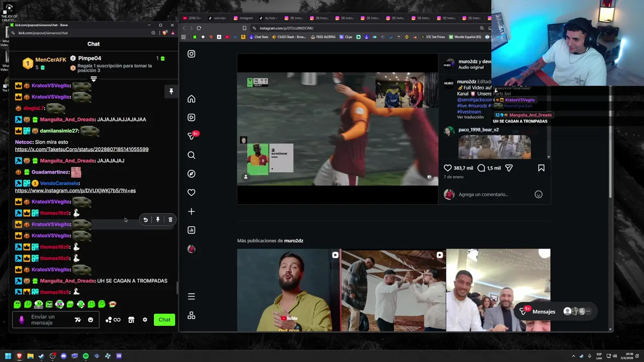
Task: Share the post via paper plane icon
Action: pyautogui.click(x=509, y=168)
